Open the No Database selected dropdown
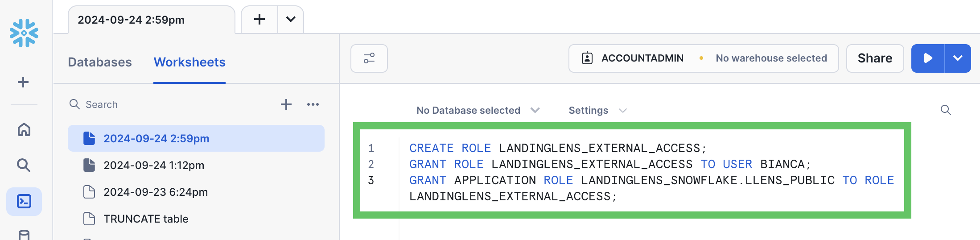 478,110
